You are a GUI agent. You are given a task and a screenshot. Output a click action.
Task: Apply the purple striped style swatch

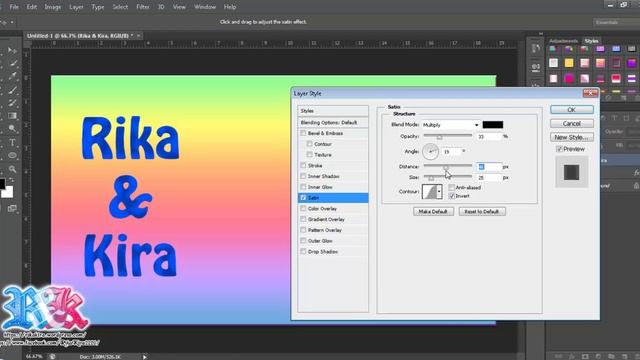pos(632,78)
